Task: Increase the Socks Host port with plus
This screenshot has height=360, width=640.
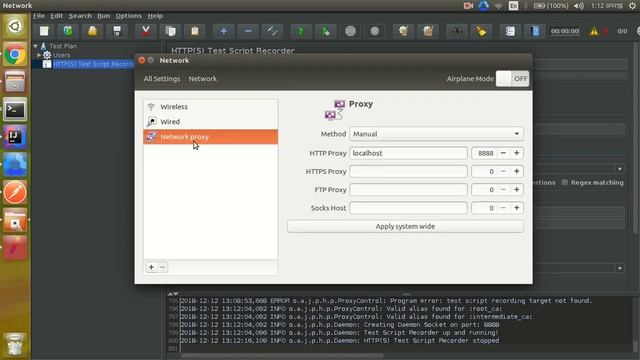Action: coord(516,208)
